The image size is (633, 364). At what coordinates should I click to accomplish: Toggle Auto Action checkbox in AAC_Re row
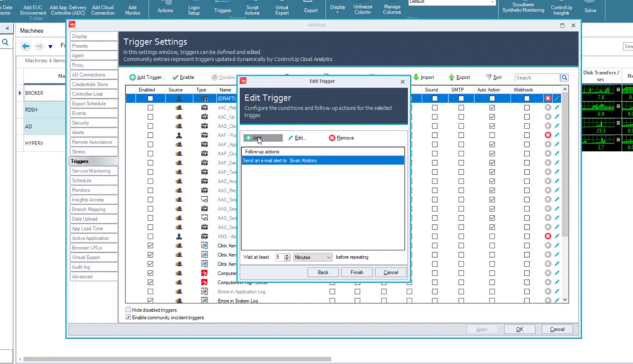(x=492, y=108)
